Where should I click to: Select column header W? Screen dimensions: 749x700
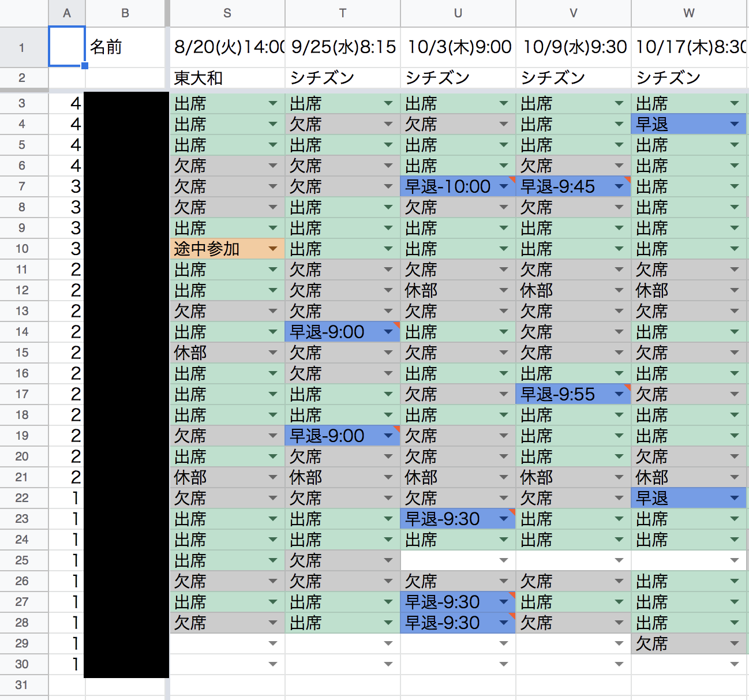[x=688, y=13]
